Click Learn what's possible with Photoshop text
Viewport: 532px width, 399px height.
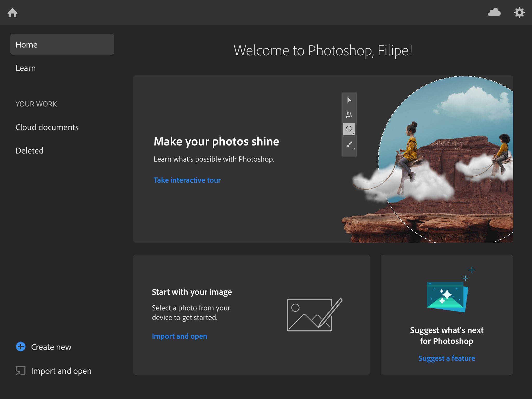[x=214, y=159]
